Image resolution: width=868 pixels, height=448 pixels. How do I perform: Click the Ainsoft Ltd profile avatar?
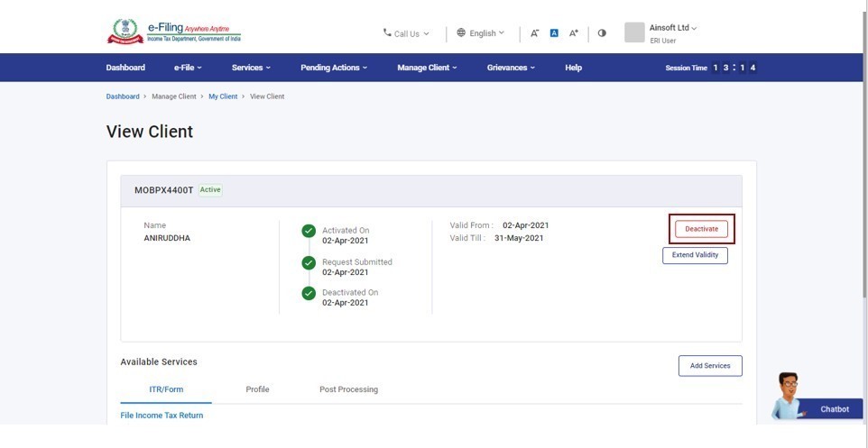click(x=634, y=32)
